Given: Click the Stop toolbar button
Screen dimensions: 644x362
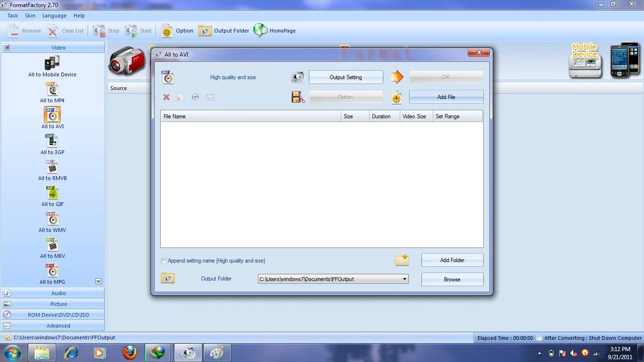Looking at the screenshot, I should coord(106,31).
